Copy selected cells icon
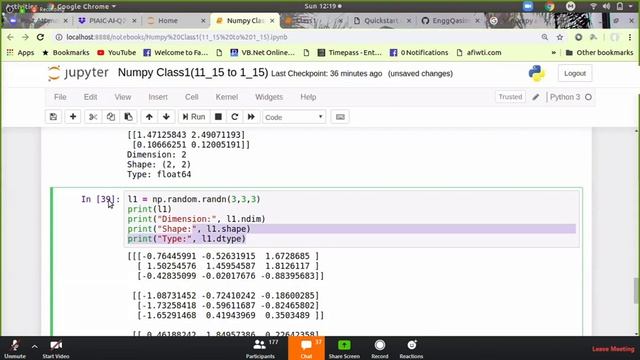 111,117
